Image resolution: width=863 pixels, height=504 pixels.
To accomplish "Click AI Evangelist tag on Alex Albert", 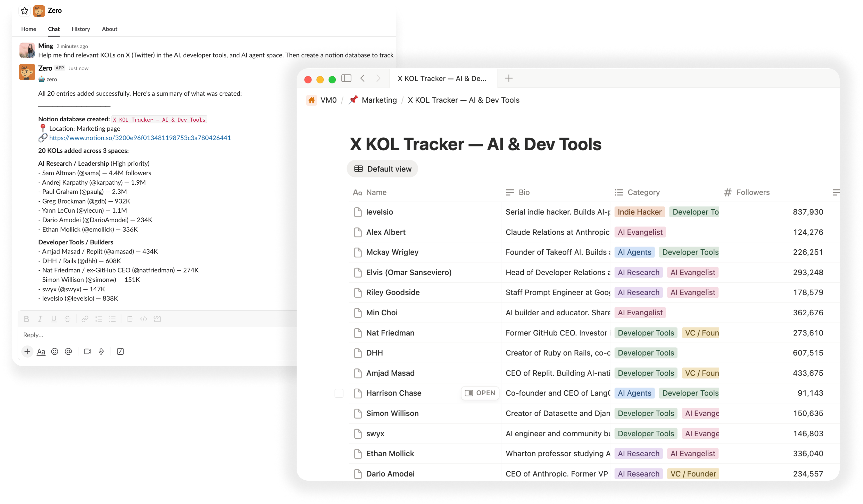I will click(640, 232).
